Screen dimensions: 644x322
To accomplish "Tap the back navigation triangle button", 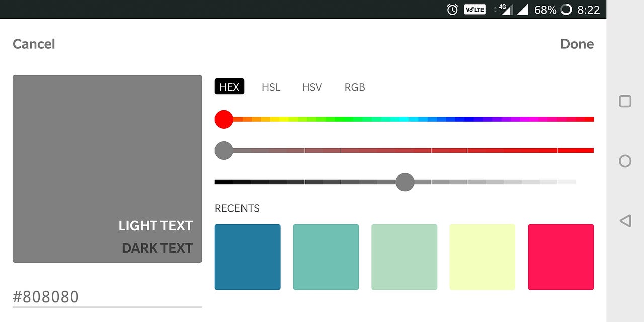I will point(624,220).
